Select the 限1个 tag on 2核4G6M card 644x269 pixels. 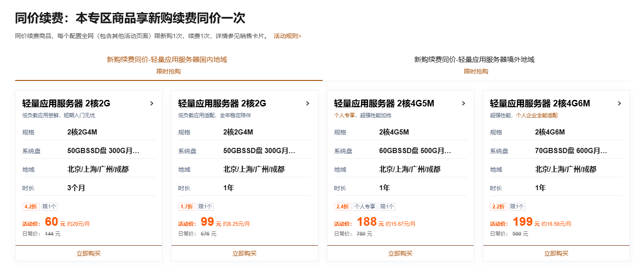coord(517,207)
